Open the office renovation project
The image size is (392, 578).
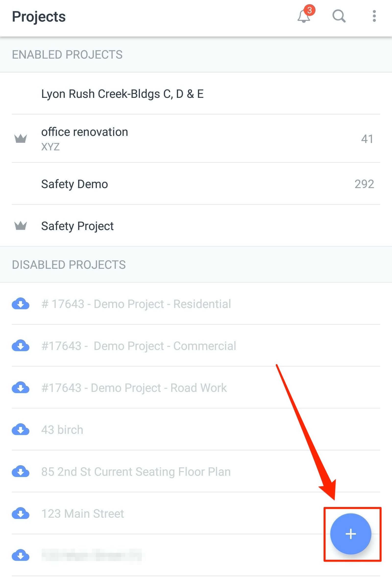tap(196, 139)
